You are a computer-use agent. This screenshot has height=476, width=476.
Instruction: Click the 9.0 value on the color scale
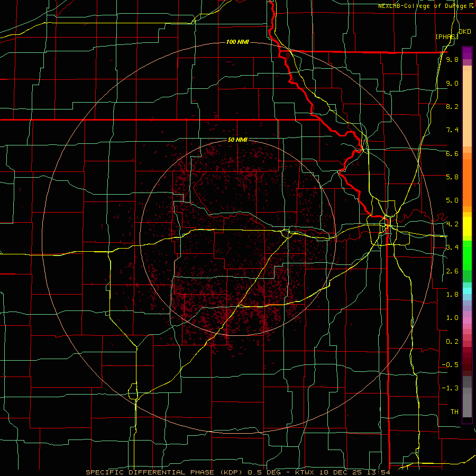point(452,83)
